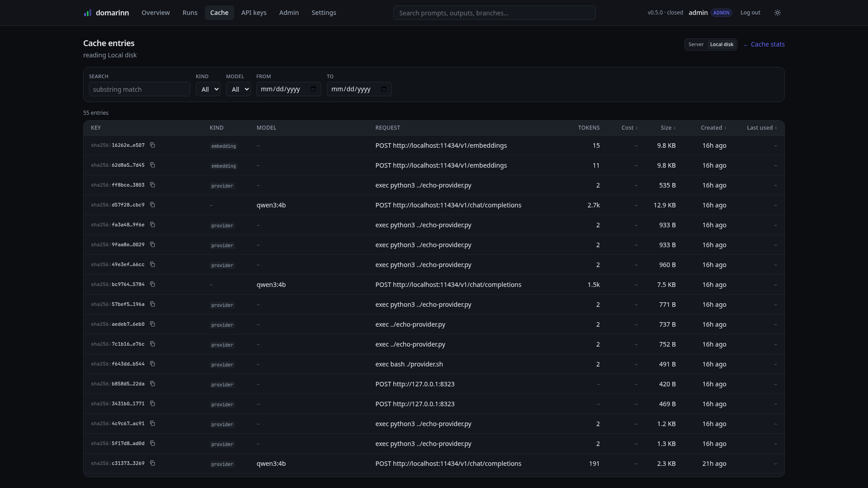Click the embedding badge for key 62d8a5…7d45
Viewport: 868px width, 488px height.
[x=223, y=166]
